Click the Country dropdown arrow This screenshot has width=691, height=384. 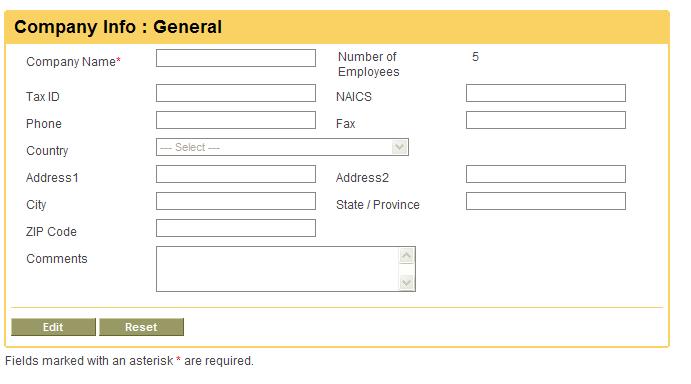point(399,147)
